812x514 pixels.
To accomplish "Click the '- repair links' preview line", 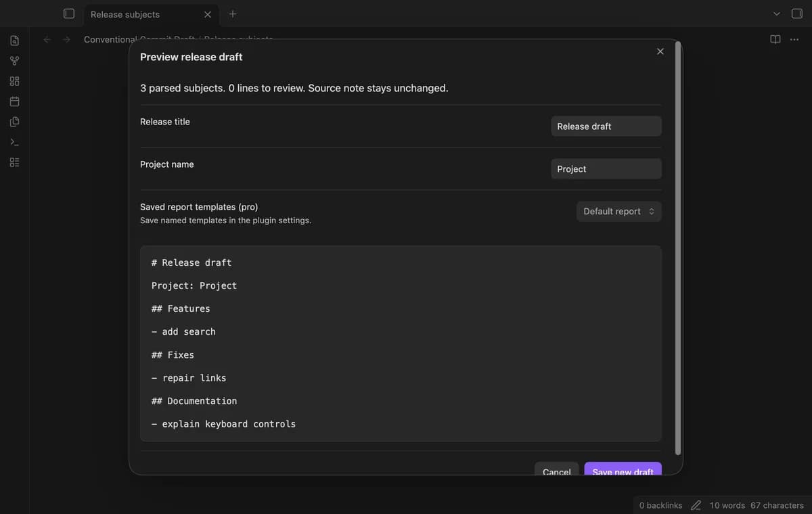I will 189,377.
